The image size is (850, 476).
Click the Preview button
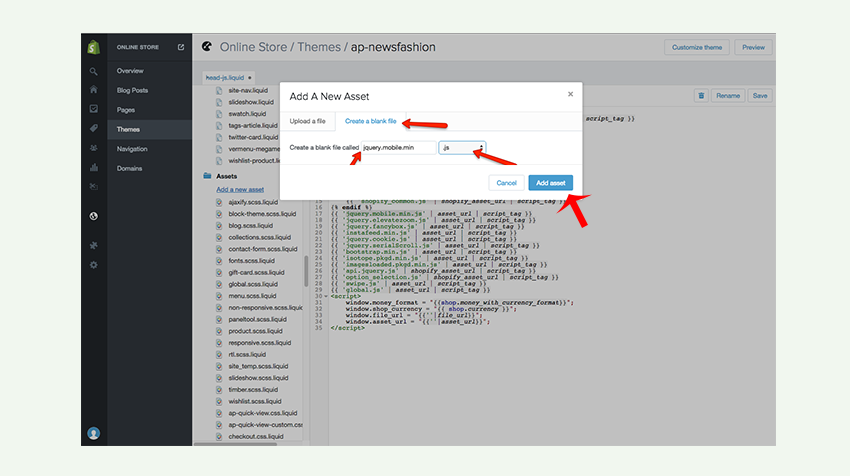pos(753,47)
